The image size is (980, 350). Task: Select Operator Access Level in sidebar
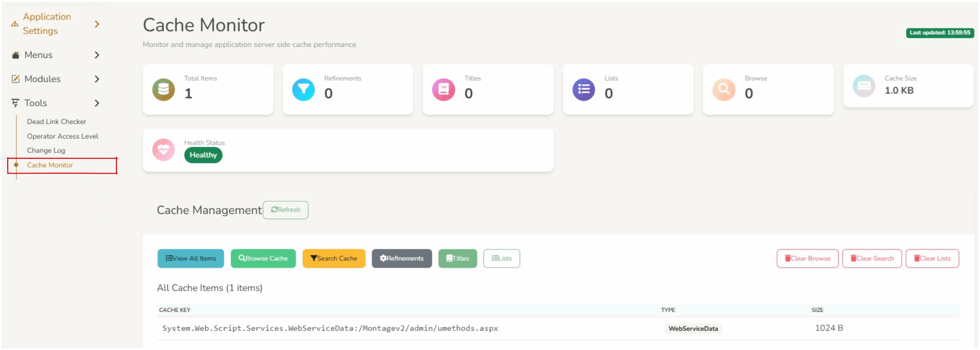click(62, 136)
